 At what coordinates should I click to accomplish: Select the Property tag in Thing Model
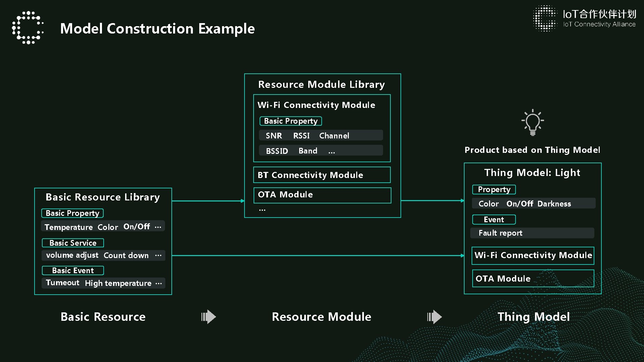point(494,189)
